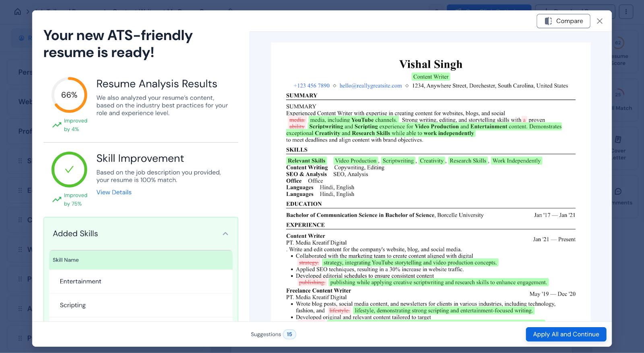Click the Compare button
Viewport: 644px width, 353px height.
pyautogui.click(x=563, y=21)
